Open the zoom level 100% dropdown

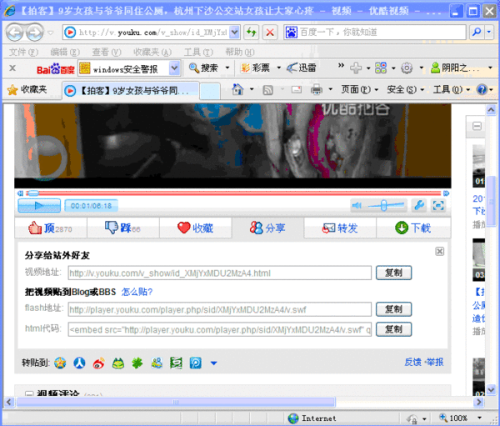click(x=479, y=418)
